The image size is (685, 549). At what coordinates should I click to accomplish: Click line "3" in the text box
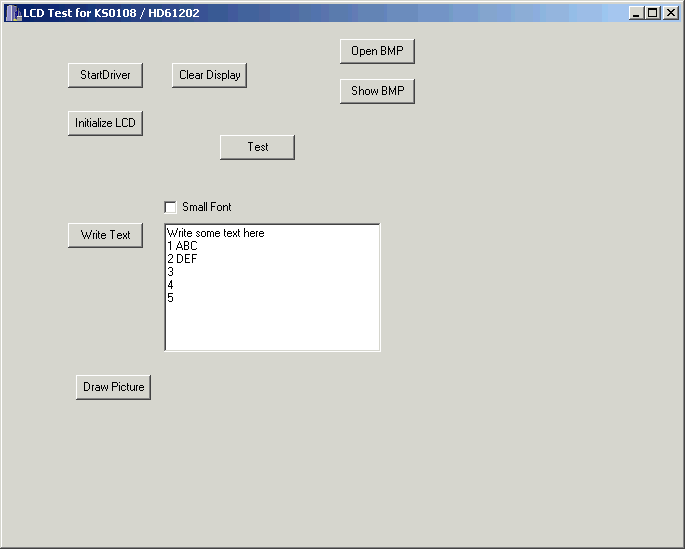click(170, 272)
